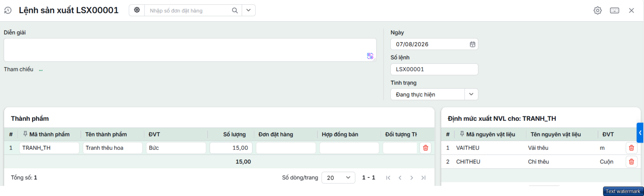Click the 'Bức' unit cell
644x196 pixels.
pos(176,148)
